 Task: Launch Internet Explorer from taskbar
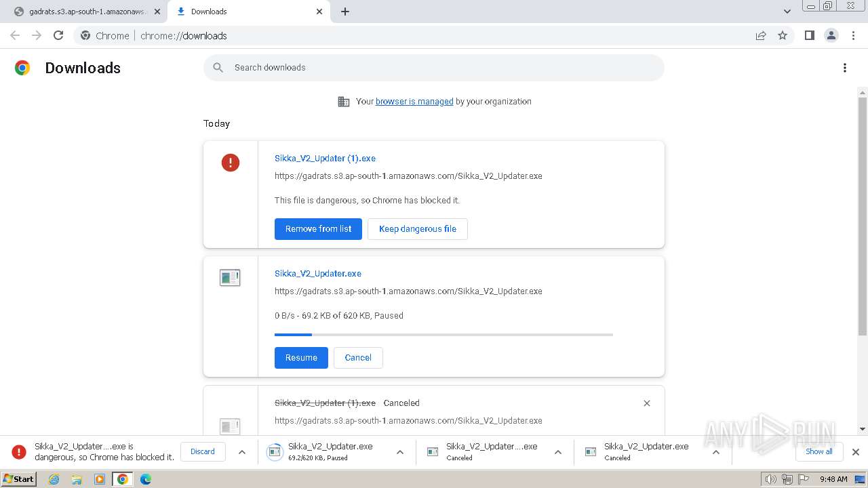(54, 479)
